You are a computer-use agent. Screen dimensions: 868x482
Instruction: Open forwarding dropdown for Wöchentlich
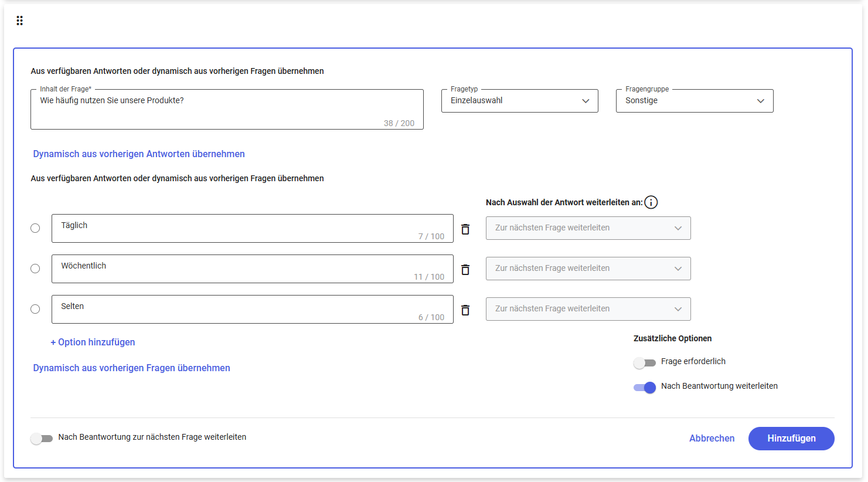click(588, 269)
